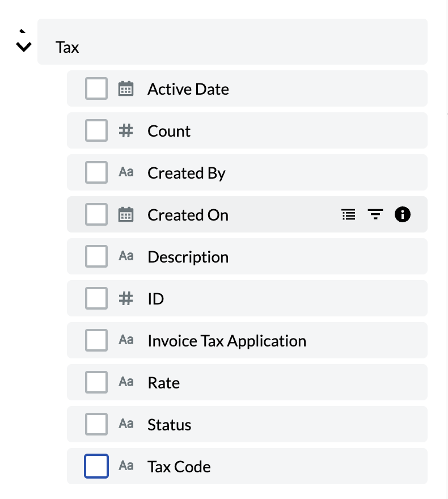Select the Created By field label
Image resolution: width=448 pixels, height=499 pixels.
coord(187,173)
